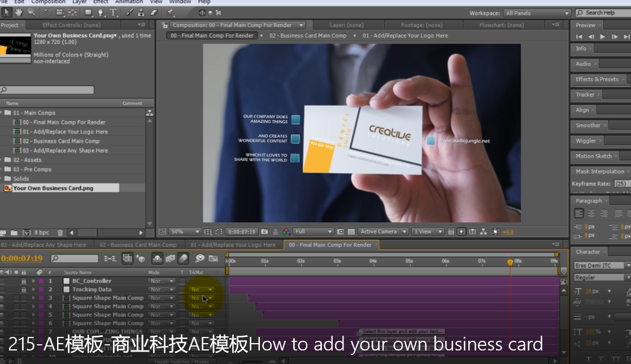Select the Puppet Pin tool
This screenshot has width=631, height=364.
[171, 12]
